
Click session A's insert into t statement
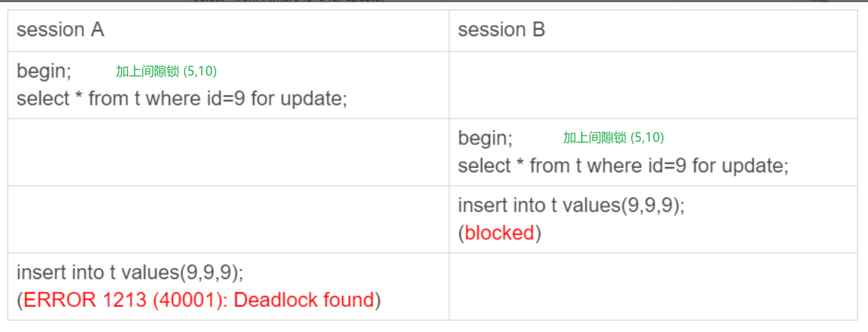pos(130,272)
